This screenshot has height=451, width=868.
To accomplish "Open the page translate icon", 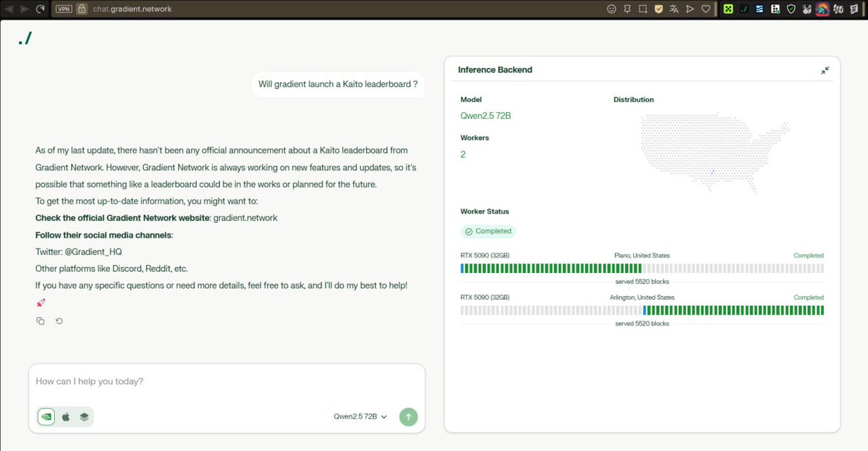I will click(x=674, y=9).
